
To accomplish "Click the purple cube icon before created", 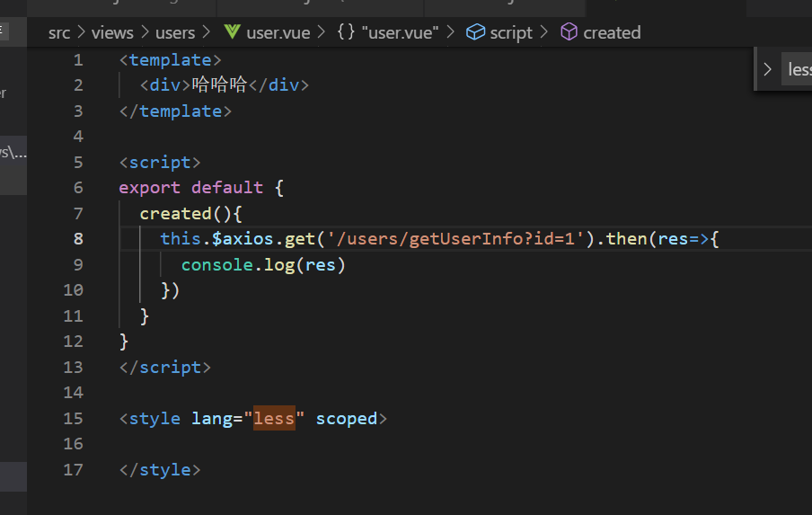I will tap(569, 32).
